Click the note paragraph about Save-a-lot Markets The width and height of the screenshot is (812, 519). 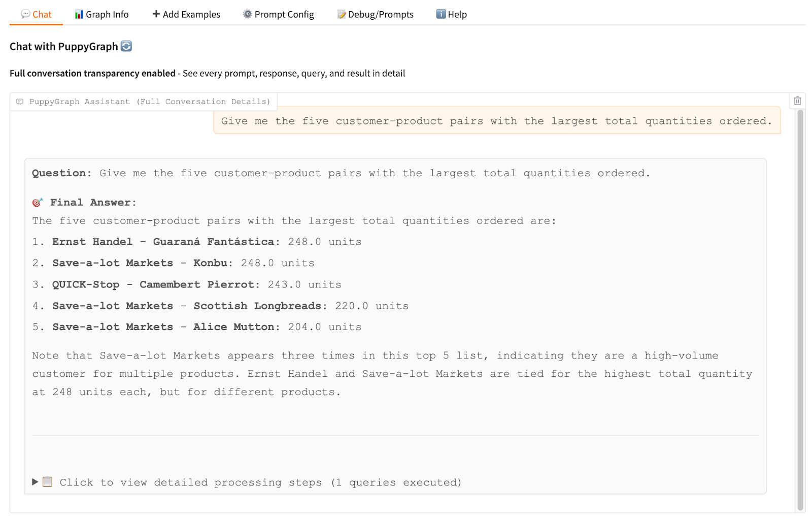(392, 374)
